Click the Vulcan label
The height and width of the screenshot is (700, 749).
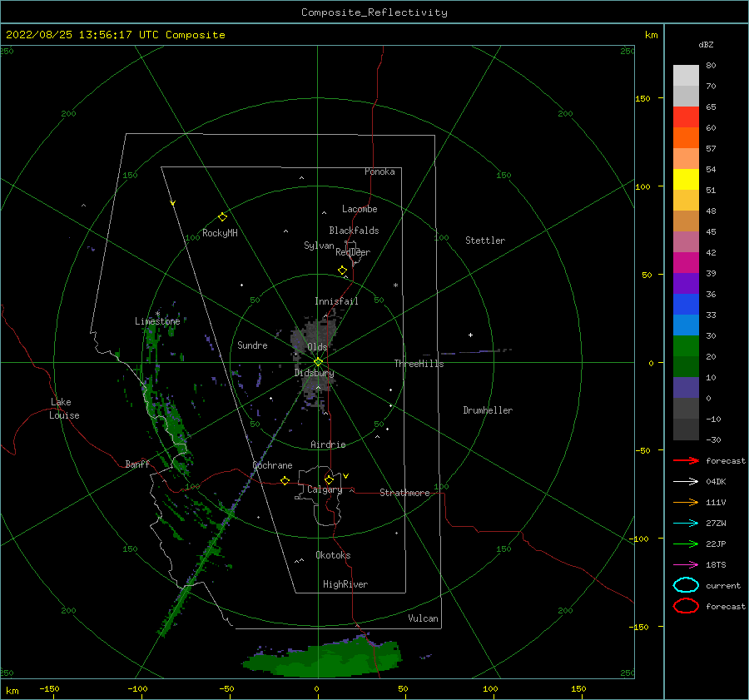coord(423,618)
